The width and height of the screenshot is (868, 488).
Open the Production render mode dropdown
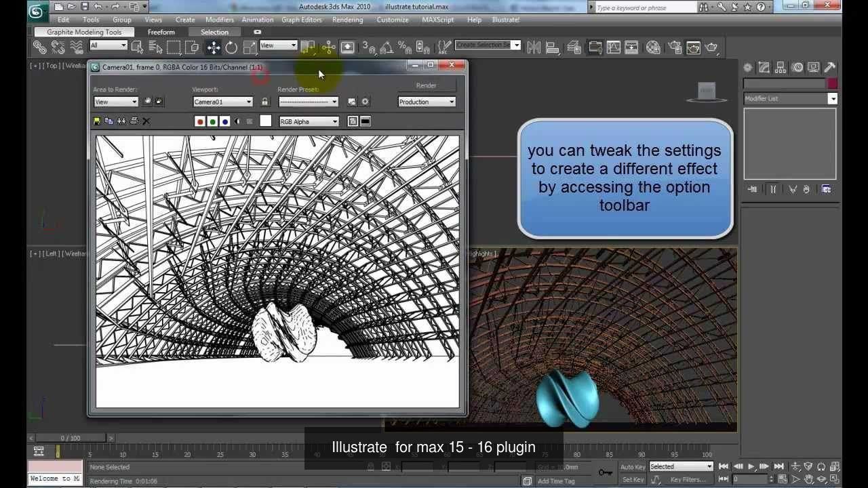coord(427,102)
